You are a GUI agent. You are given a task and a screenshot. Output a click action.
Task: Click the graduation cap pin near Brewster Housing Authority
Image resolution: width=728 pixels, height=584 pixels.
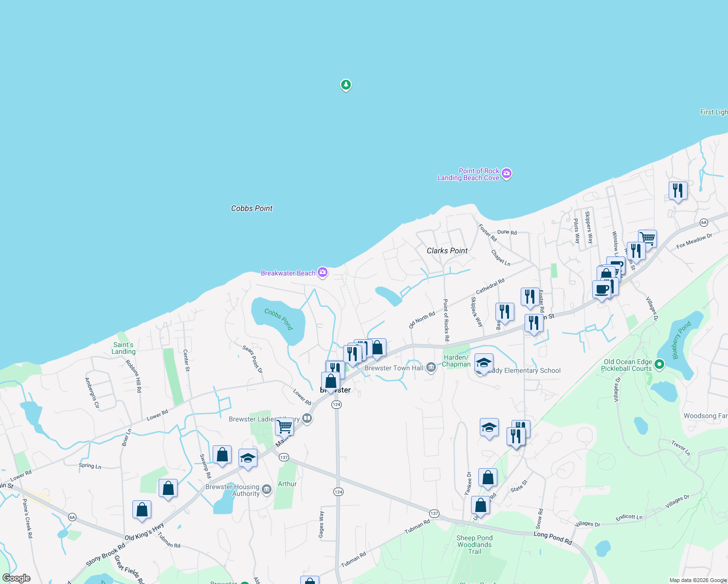tap(248, 458)
